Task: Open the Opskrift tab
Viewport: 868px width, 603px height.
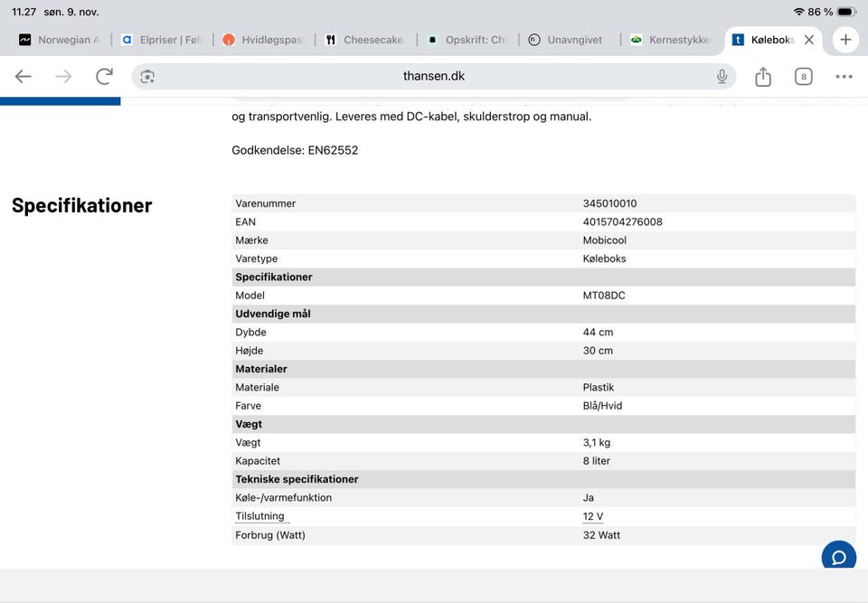Action: pyautogui.click(x=467, y=40)
